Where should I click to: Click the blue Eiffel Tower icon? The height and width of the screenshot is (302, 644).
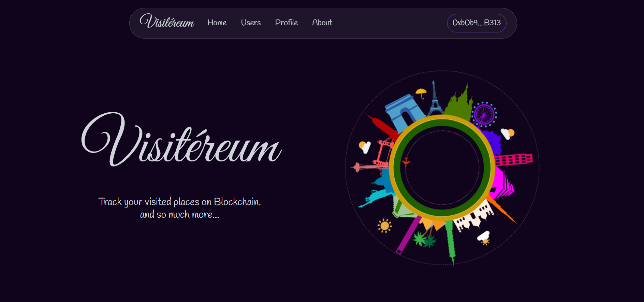pos(435,98)
